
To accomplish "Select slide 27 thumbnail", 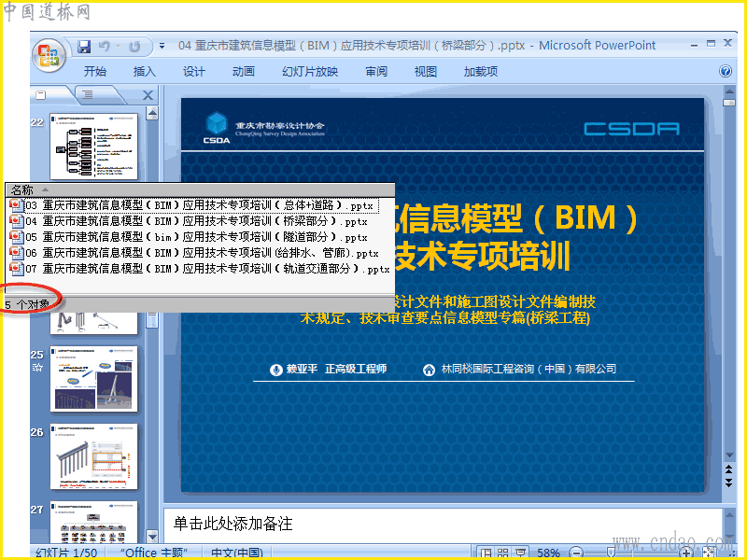I will tap(94, 522).
